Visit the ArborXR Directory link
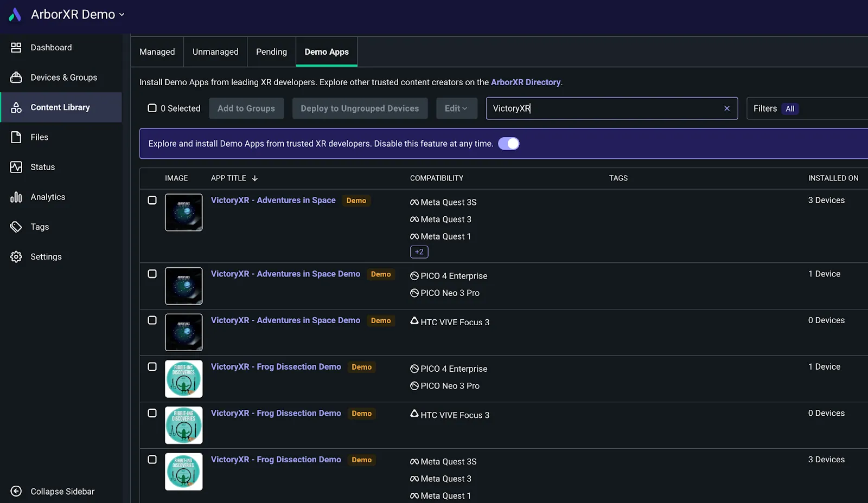The height and width of the screenshot is (503, 868). [526, 82]
